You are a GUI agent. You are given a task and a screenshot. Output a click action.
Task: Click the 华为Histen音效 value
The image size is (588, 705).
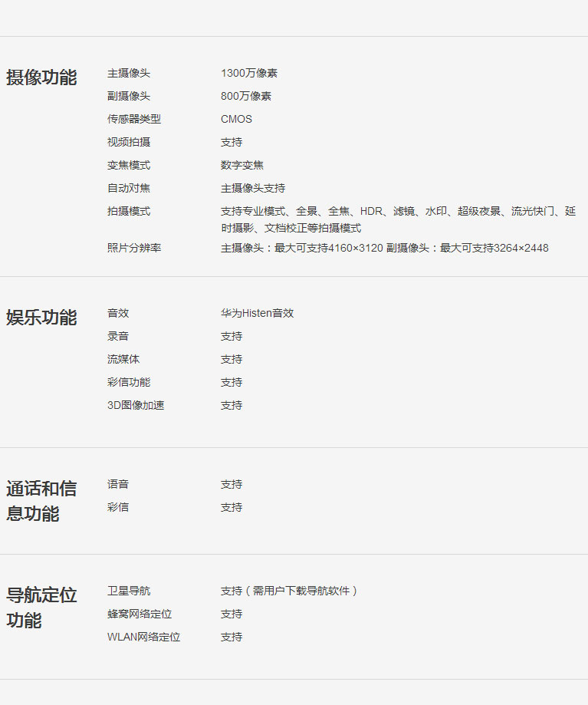[257, 313]
